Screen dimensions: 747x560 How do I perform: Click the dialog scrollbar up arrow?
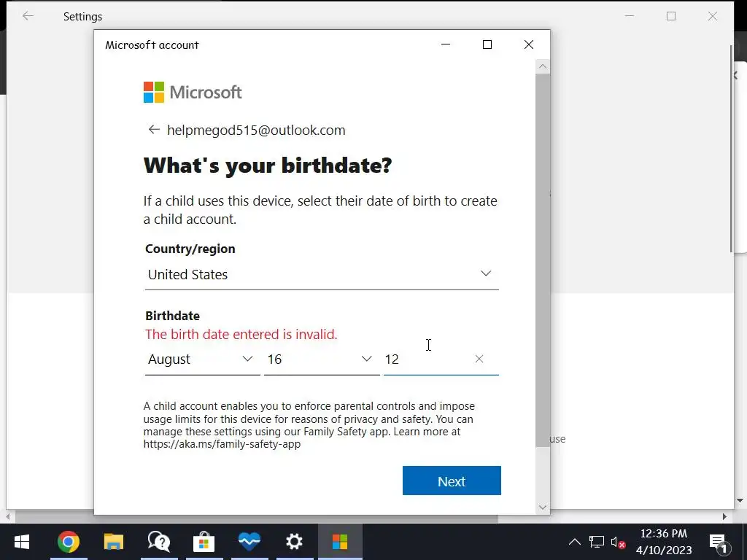coord(543,66)
